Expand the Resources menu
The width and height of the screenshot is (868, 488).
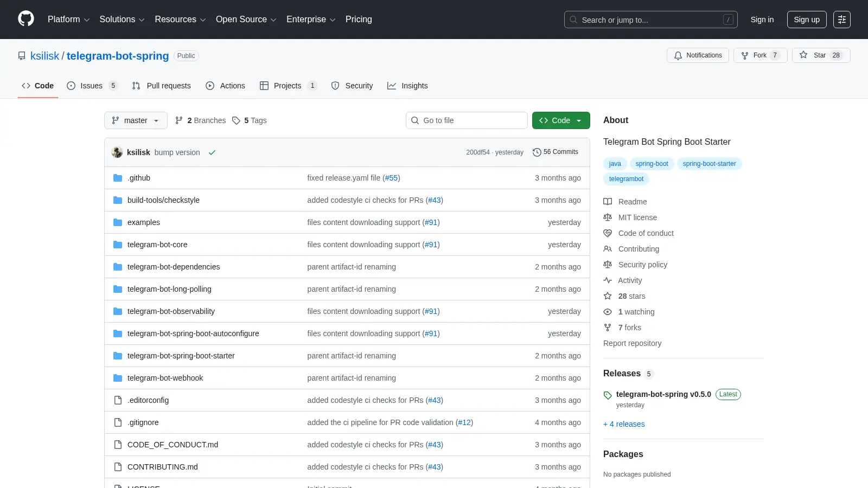[x=180, y=20]
